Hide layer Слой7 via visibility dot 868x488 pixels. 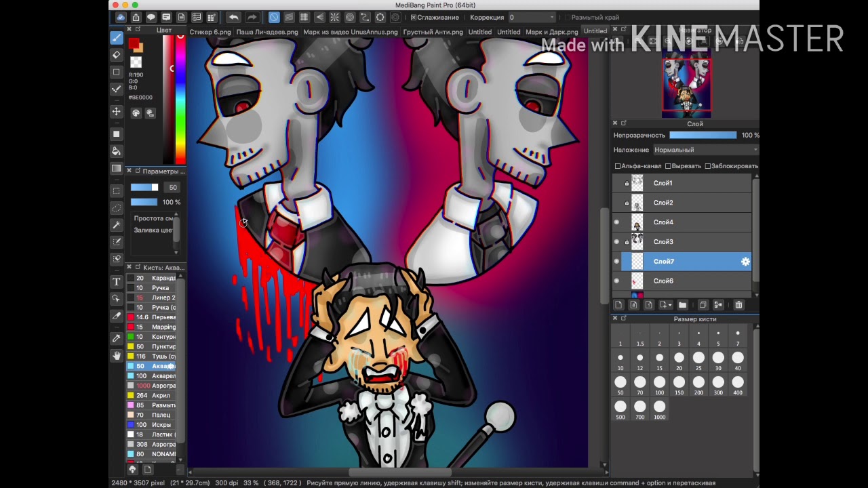point(616,262)
